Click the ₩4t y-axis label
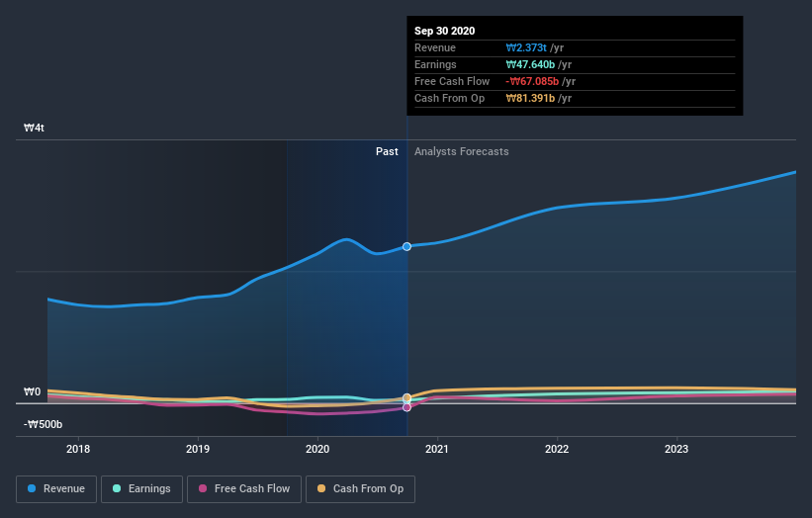The height and width of the screenshot is (518, 812). [34, 128]
